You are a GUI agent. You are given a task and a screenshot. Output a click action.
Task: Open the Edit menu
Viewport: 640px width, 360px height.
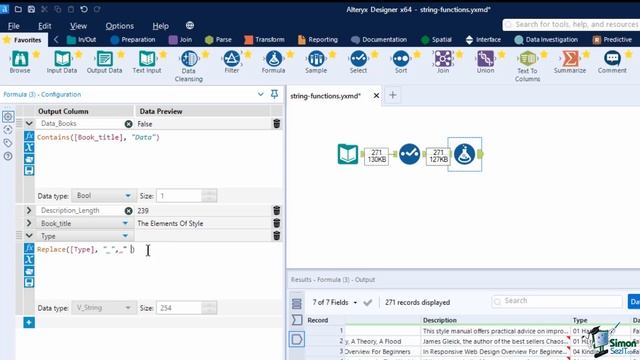pos(44,26)
